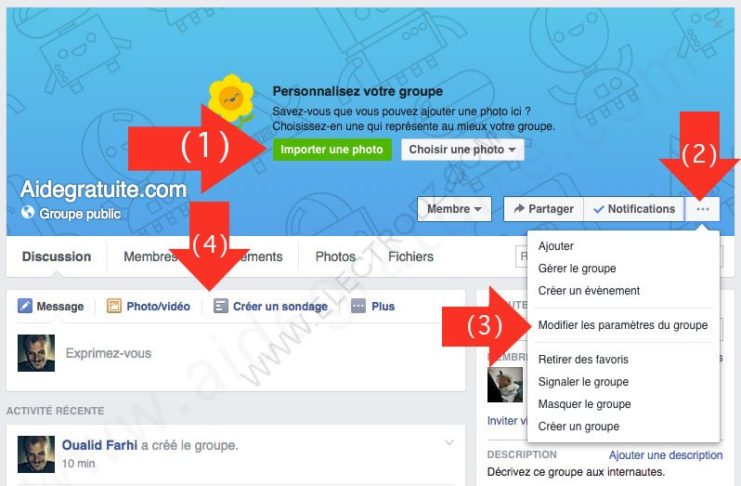Expand the Choisir une photo dropdown
Viewport: 741px width, 486px height.
click(462, 150)
